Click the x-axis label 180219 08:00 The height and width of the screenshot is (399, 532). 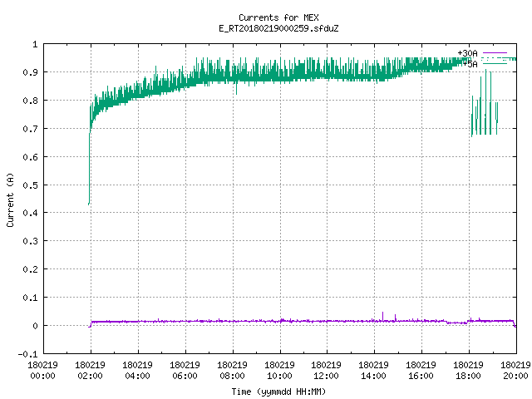coord(232,370)
